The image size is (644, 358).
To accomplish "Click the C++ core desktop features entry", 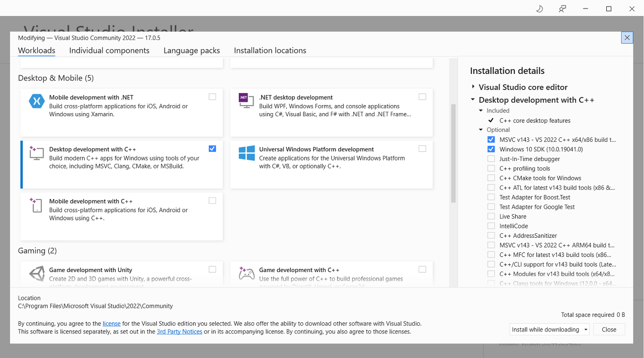I will [535, 121].
